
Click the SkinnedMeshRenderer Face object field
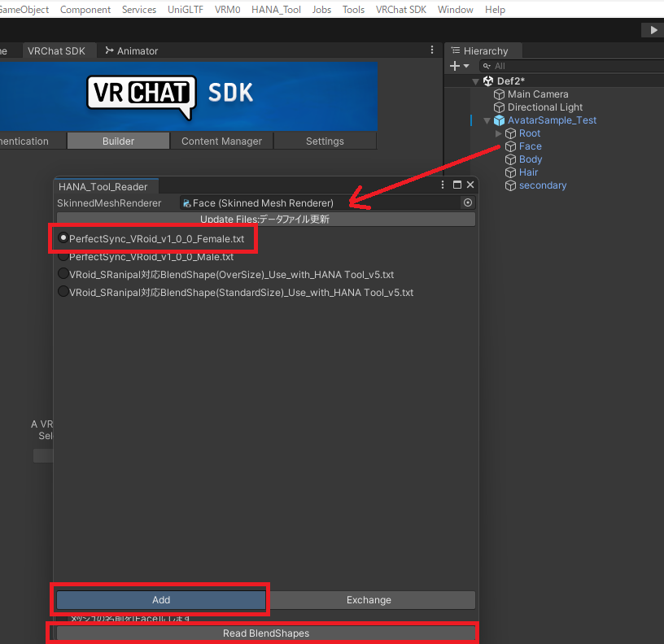285,202
